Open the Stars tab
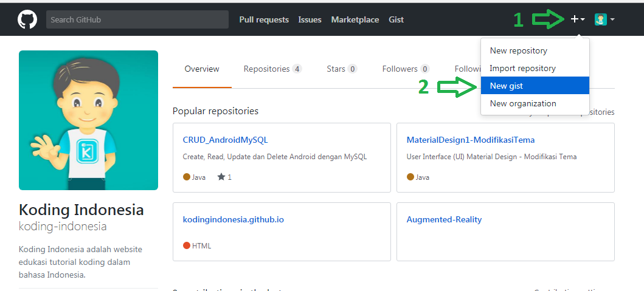This screenshot has height=291, width=644. click(x=342, y=69)
